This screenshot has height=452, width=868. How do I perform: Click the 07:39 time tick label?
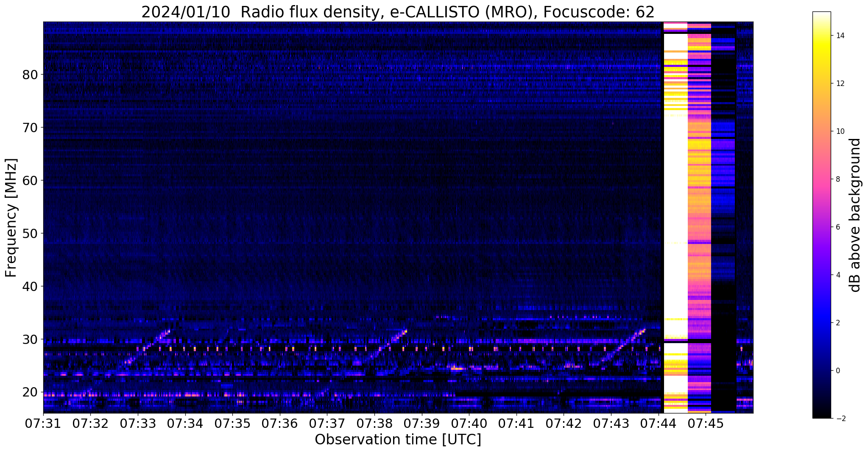pos(421,424)
